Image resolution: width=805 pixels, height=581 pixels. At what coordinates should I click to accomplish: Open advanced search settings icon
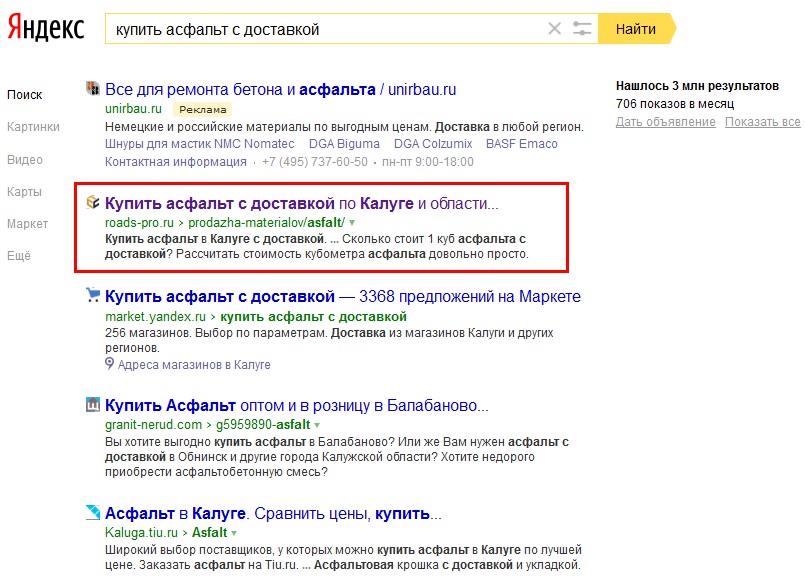[582, 29]
